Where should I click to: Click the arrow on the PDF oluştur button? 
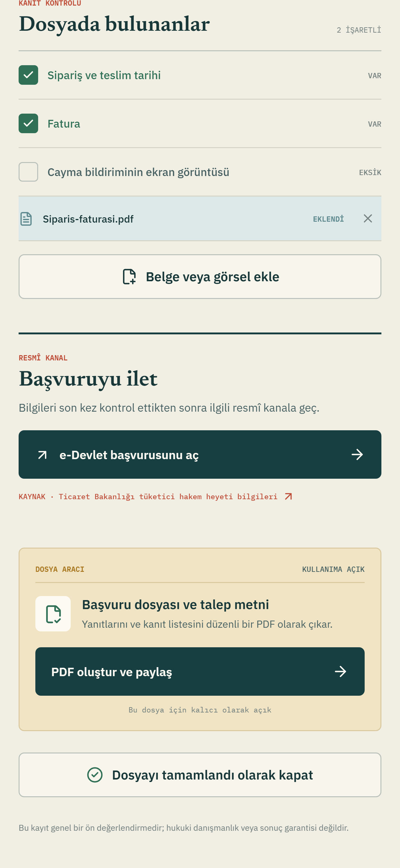pos(340,671)
